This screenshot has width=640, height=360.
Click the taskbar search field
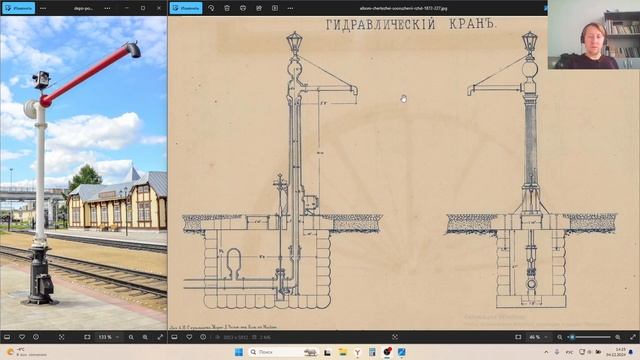(x=283, y=352)
